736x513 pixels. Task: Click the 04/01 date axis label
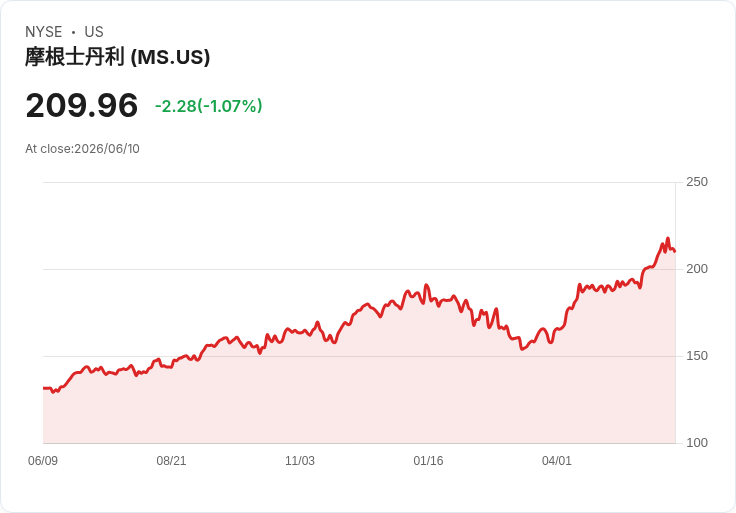coord(557,461)
